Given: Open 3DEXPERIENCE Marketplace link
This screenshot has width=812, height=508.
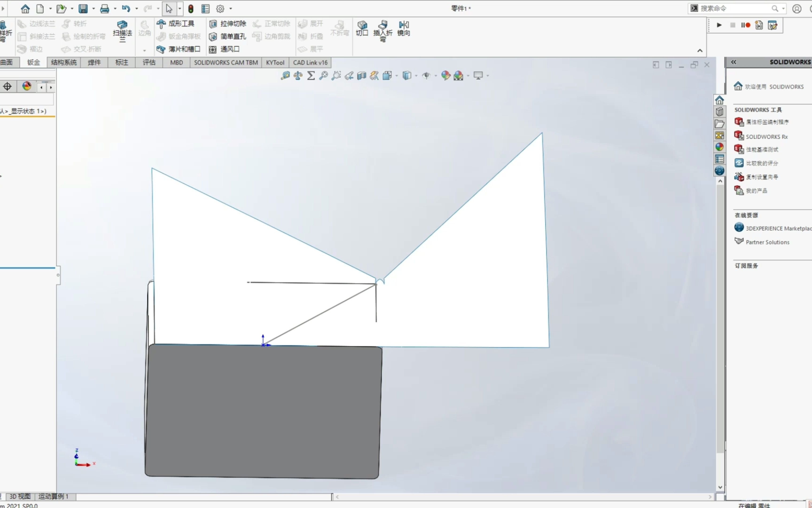Looking at the screenshot, I should coord(773,228).
